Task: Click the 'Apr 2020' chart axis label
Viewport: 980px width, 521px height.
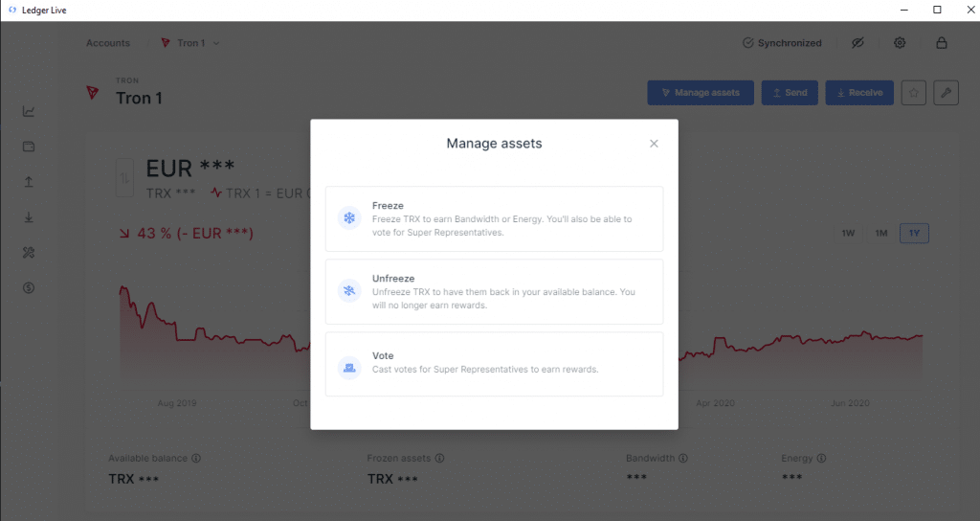Action: click(715, 403)
